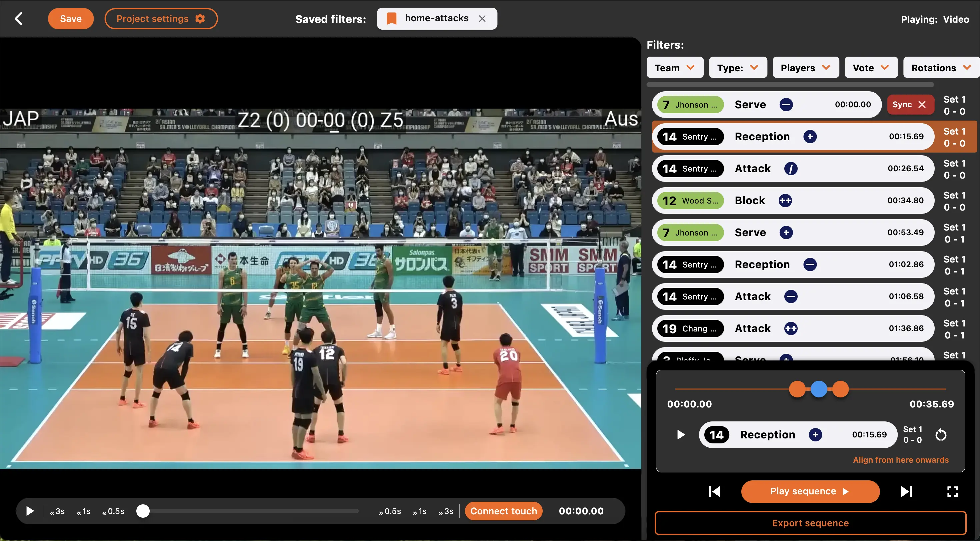Dismiss the Sync tag on first Serve row
980x541 pixels.
pos(922,105)
